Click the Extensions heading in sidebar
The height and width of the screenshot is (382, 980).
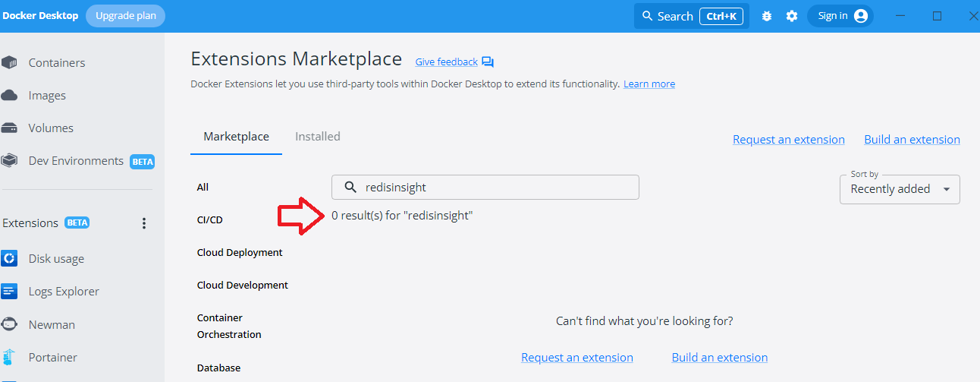click(30, 223)
